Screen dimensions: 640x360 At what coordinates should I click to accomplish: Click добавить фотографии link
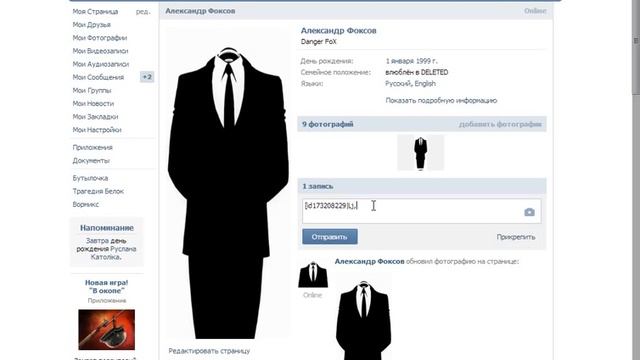click(500, 124)
